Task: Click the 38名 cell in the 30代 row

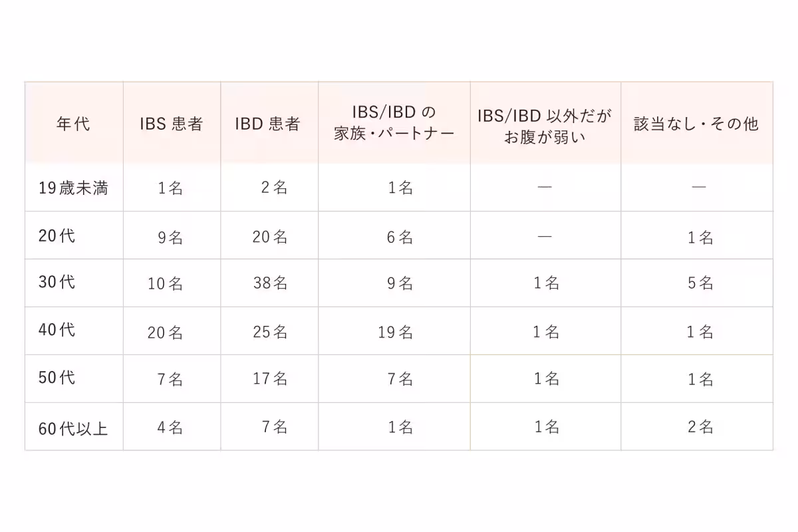Action: point(270,283)
